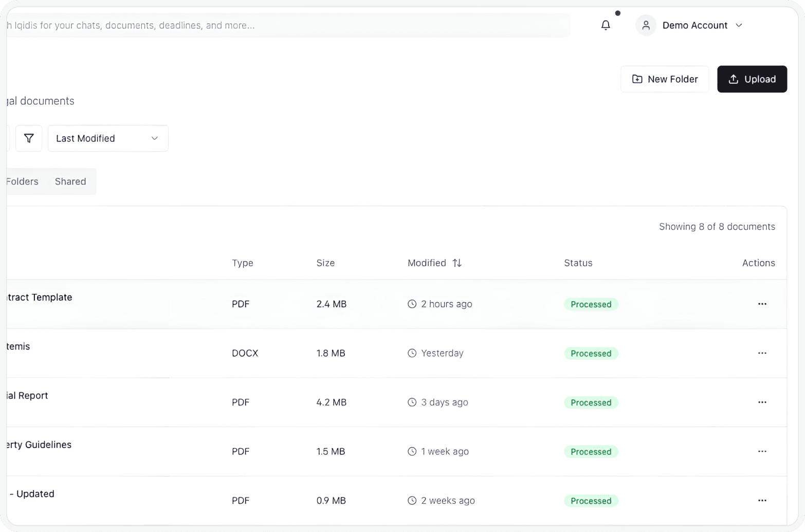Open actions menu for the DOCX row

[762, 353]
